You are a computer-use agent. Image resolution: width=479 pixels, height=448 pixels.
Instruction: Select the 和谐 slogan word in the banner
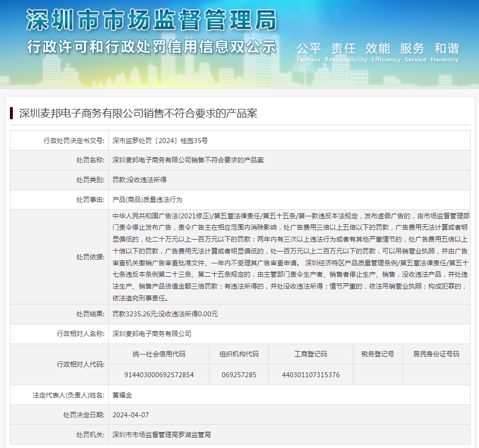[447, 49]
